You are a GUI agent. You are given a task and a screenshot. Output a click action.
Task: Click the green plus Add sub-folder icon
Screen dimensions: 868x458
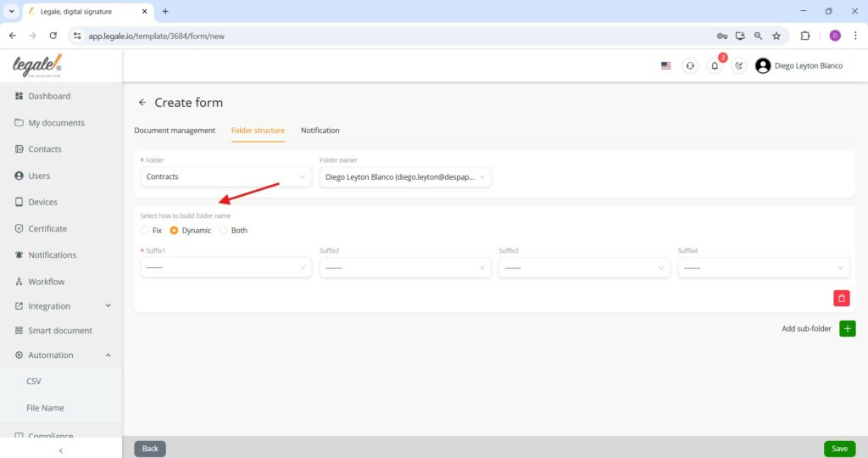847,328
